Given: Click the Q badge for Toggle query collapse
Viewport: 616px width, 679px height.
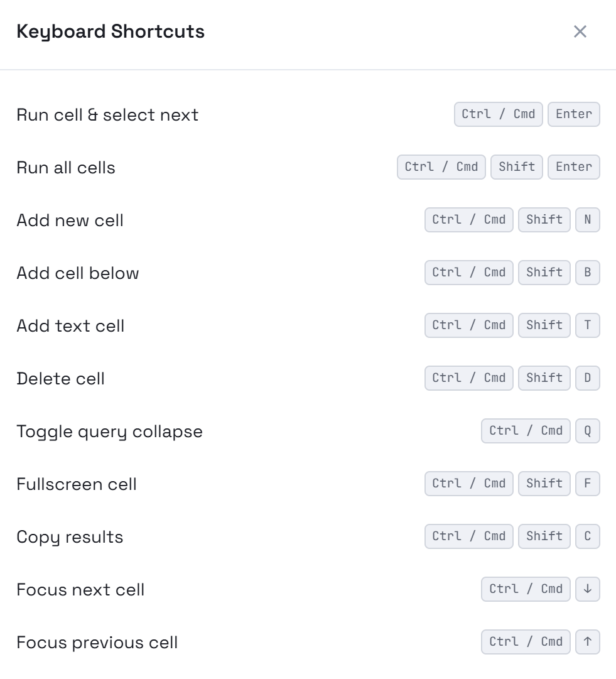Looking at the screenshot, I should coord(588,431).
